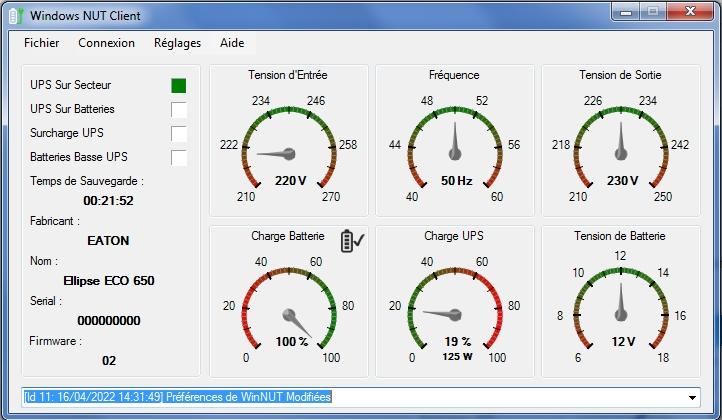Open the Réglages menu

[x=177, y=43]
